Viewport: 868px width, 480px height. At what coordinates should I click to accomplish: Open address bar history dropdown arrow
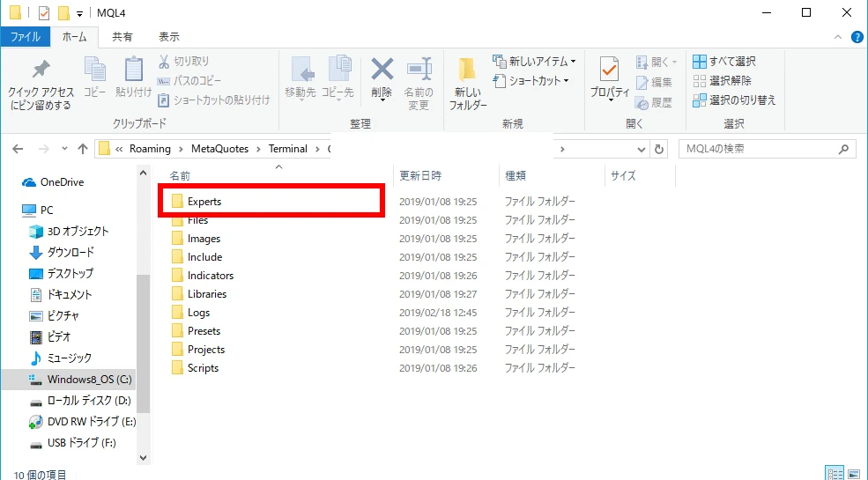(x=639, y=149)
